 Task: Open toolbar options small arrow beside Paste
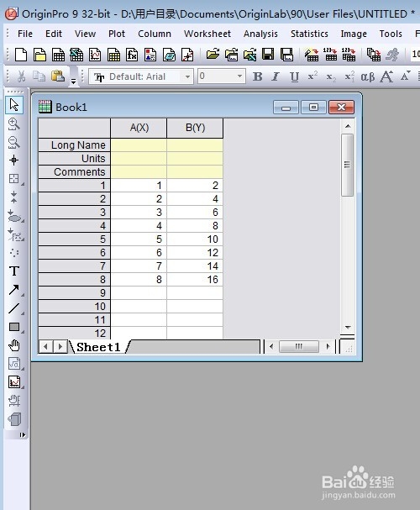coord(73,81)
